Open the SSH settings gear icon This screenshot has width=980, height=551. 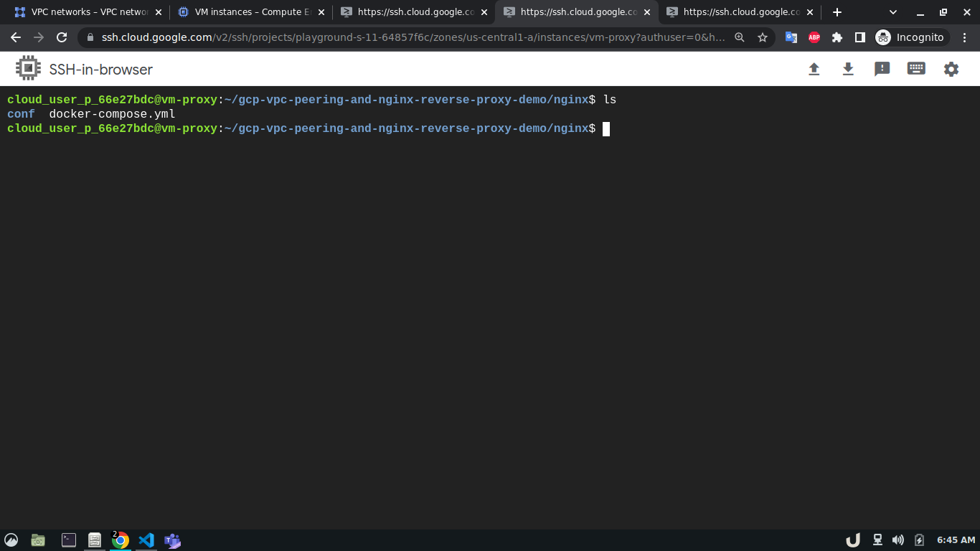click(x=951, y=69)
